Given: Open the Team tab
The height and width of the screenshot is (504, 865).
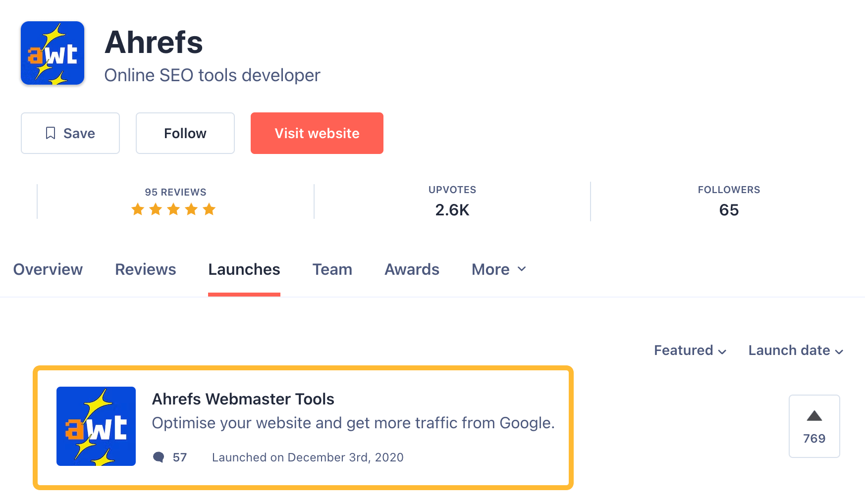Looking at the screenshot, I should pyautogui.click(x=332, y=269).
